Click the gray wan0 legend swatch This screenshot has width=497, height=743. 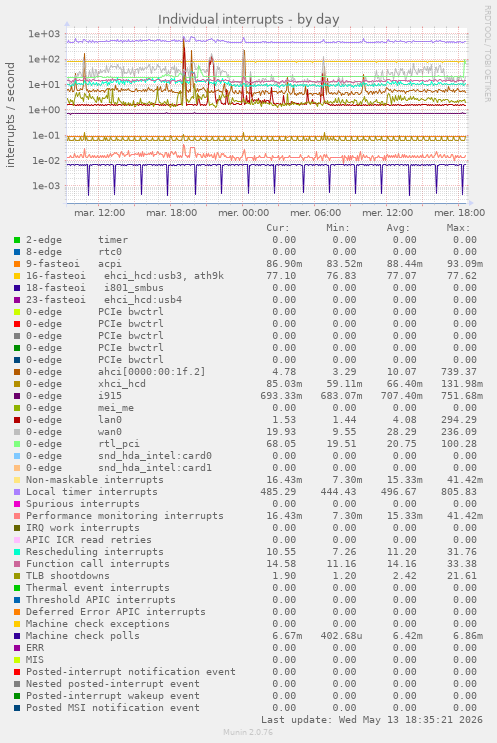point(17,432)
